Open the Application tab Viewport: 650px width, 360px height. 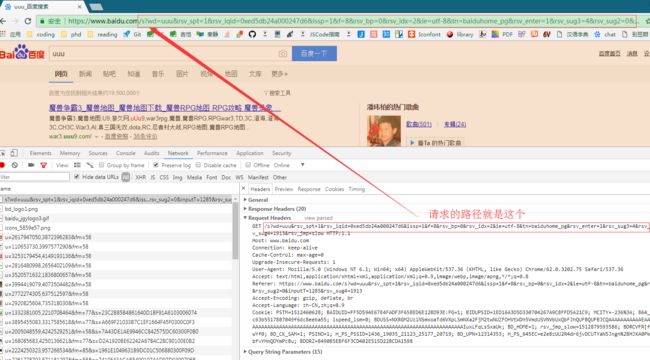tap(250, 153)
